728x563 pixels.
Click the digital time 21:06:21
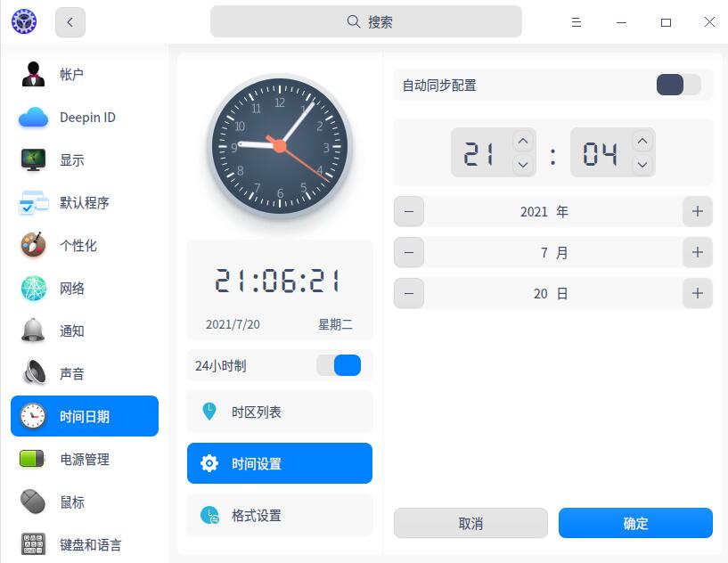pyautogui.click(x=278, y=281)
